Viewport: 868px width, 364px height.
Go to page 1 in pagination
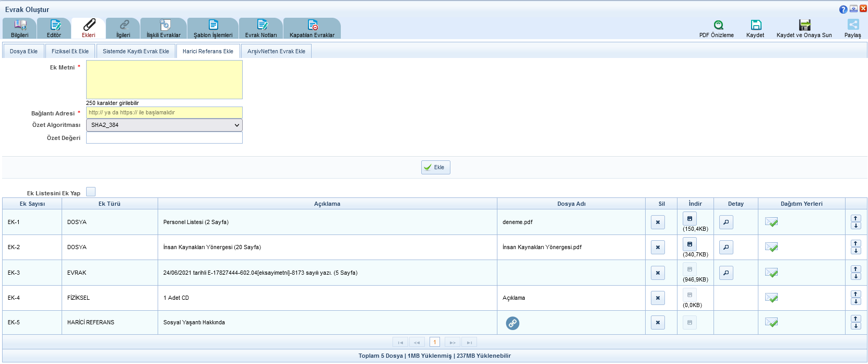(x=434, y=342)
